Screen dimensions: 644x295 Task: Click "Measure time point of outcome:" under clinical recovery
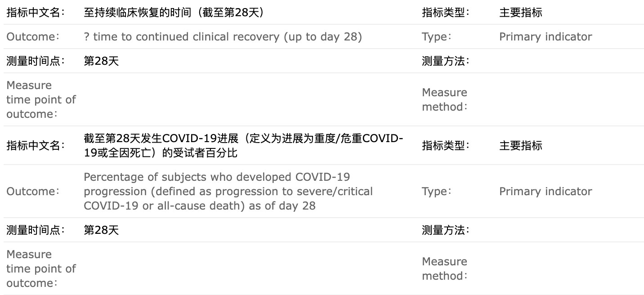pyautogui.click(x=41, y=99)
